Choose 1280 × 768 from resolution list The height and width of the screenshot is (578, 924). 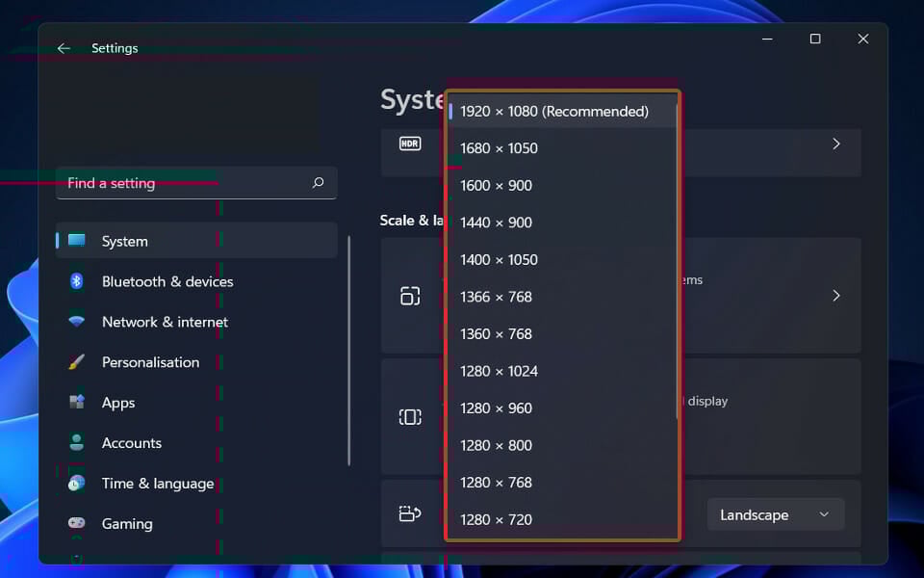point(562,483)
